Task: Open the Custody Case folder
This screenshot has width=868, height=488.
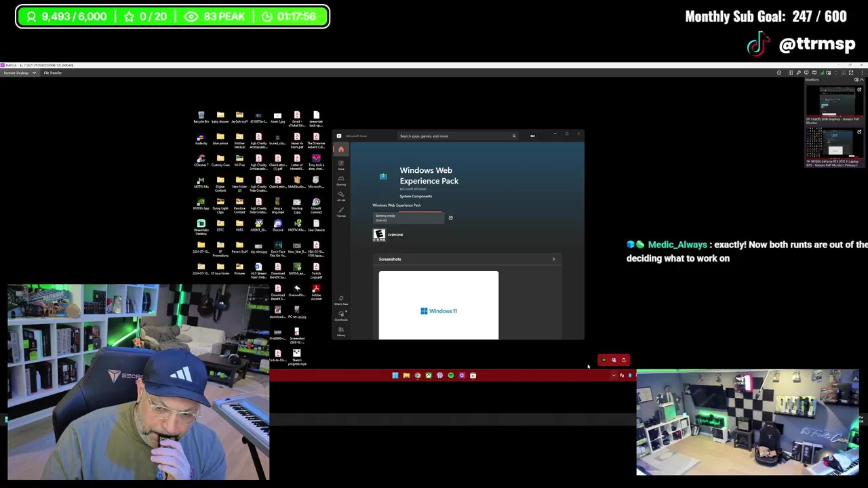Action: coord(220,161)
